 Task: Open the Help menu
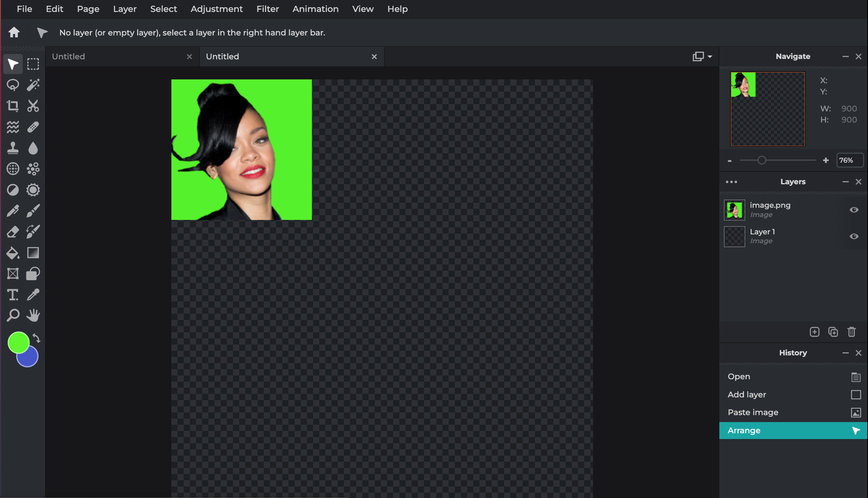(397, 9)
